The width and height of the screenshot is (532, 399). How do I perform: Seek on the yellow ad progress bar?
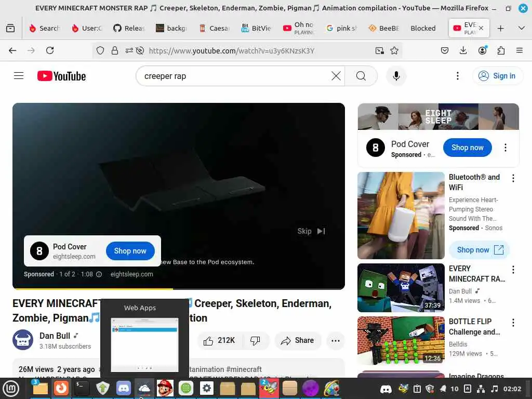coord(179,289)
